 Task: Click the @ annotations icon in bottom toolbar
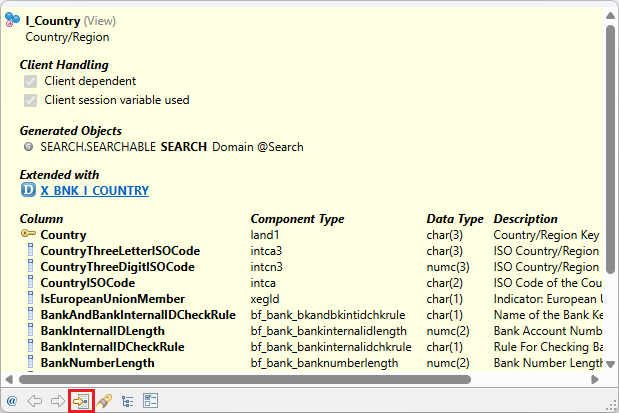(x=12, y=401)
